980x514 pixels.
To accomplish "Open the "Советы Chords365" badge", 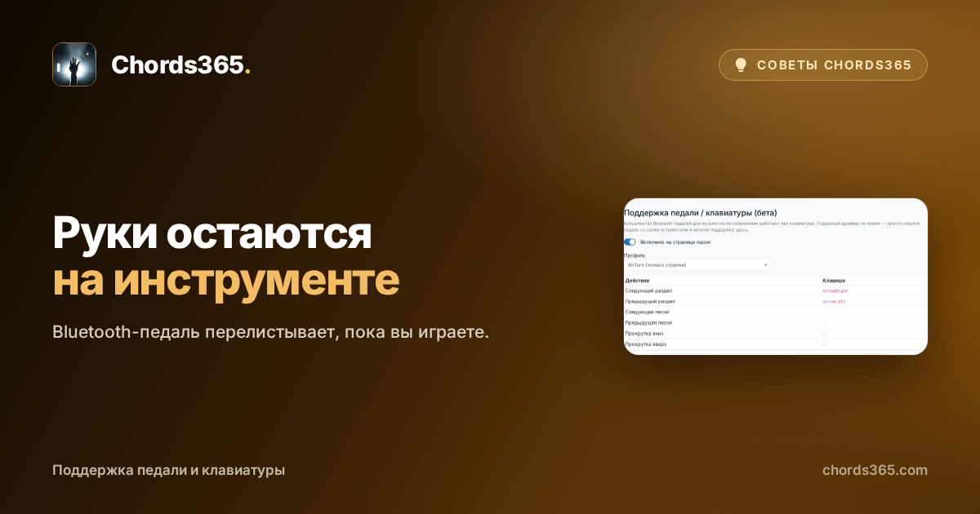I will 822,64.
